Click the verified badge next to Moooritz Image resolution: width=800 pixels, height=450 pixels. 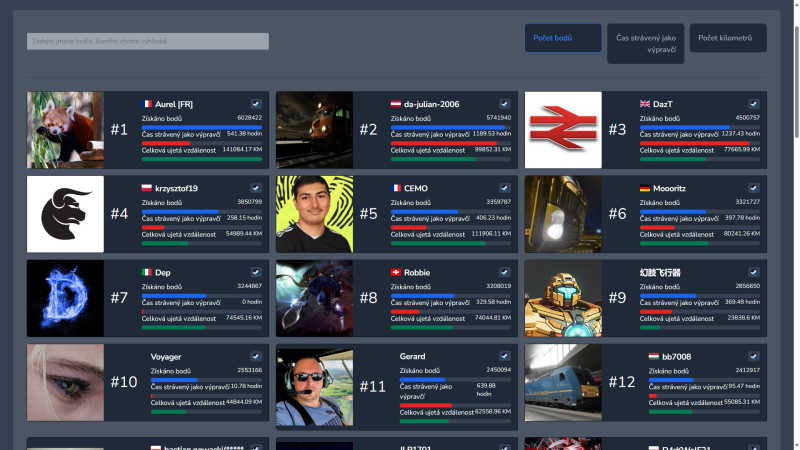pos(754,188)
